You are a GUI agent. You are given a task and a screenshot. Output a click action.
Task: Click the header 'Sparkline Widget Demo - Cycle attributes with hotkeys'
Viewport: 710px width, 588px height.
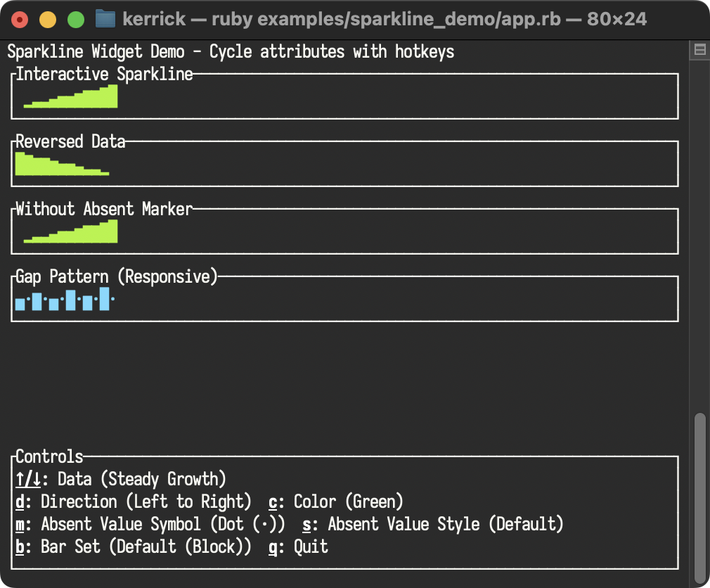[231, 51]
